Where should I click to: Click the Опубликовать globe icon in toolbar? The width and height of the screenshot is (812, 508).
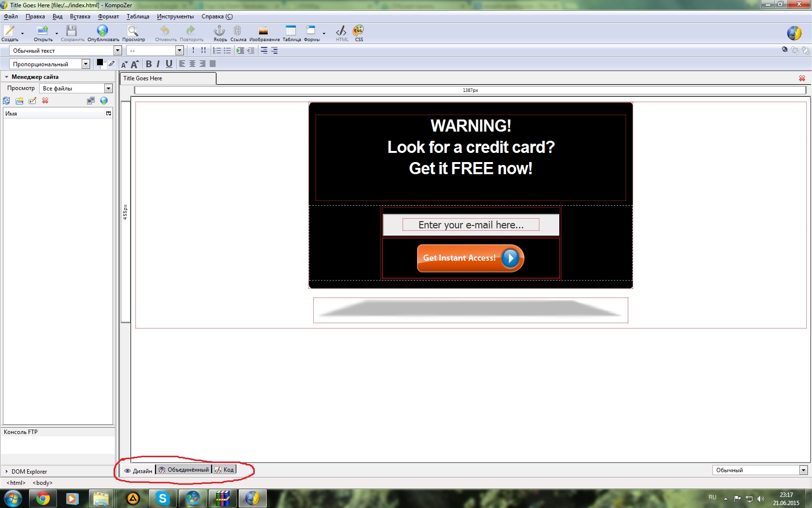102,31
